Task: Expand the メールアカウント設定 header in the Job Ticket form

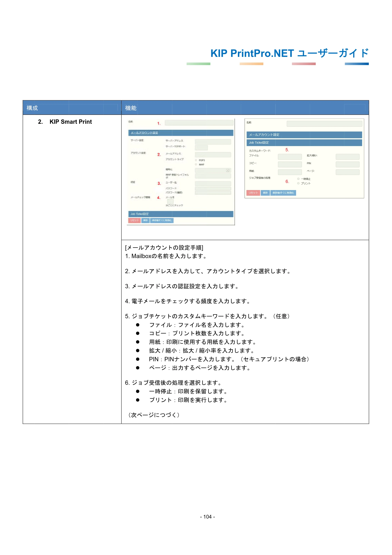Action: click(304, 135)
